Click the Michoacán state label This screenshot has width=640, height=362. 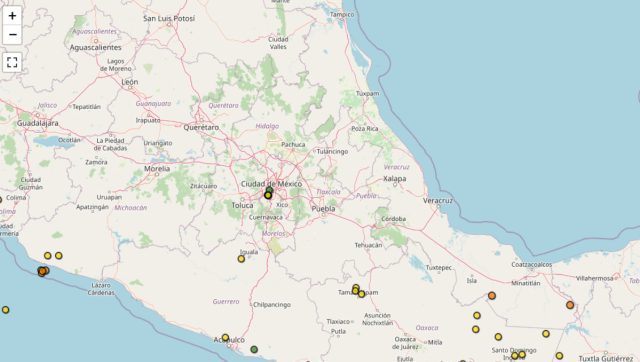(x=130, y=208)
